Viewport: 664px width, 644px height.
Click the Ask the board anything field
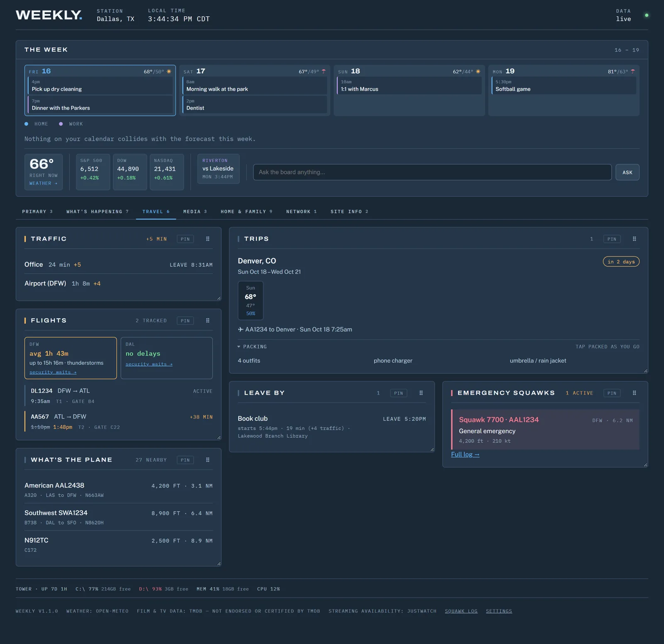pos(432,172)
